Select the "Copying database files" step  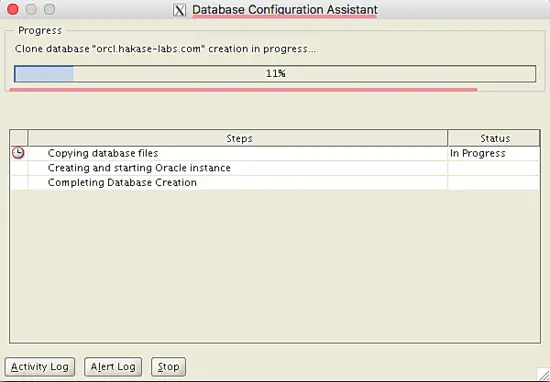(x=275, y=153)
